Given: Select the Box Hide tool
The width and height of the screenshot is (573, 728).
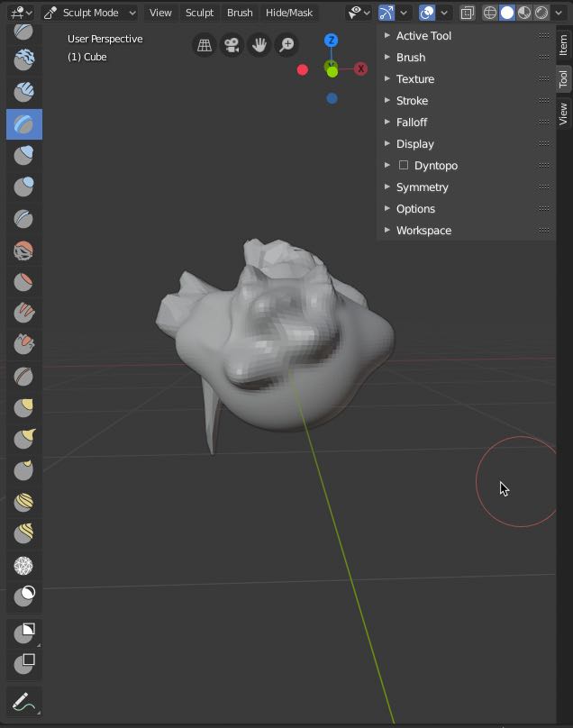Looking at the screenshot, I should pyautogui.click(x=24, y=664).
